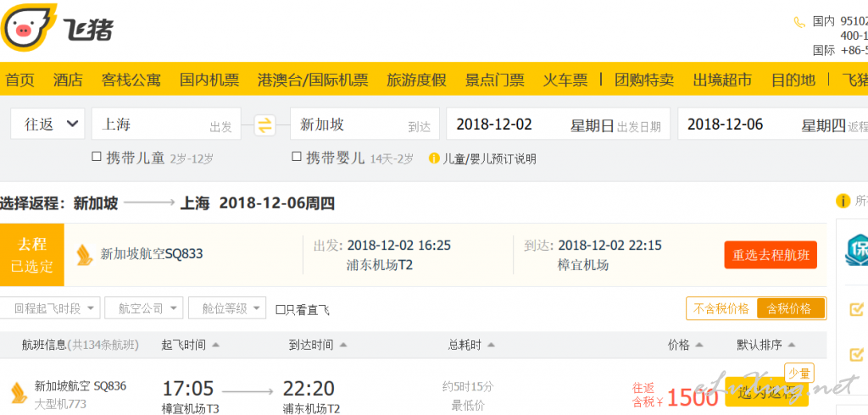Click the Singapore Airlines logo for SQ836
This screenshot has height=415, width=868.
click(16, 393)
